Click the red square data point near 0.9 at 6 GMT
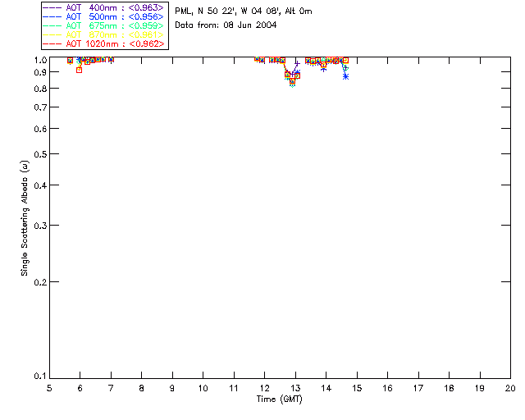The image size is (525, 420). point(79,70)
